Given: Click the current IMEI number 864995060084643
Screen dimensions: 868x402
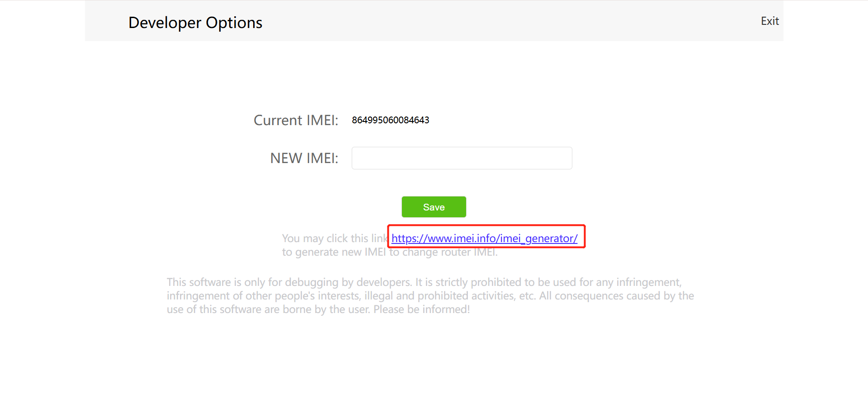Looking at the screenshot, I should (390, 120).
